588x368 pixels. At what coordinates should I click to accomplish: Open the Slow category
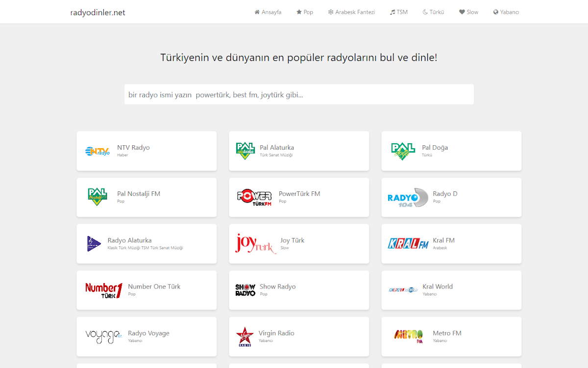tap(469, 12)
